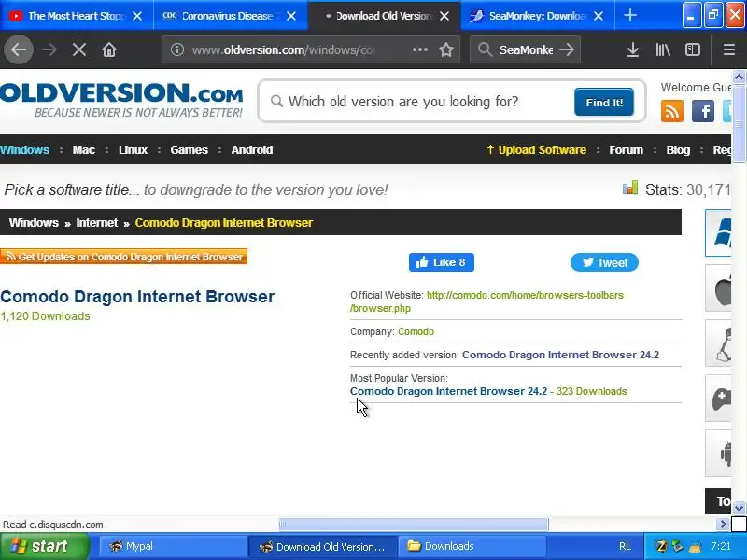Click the Internet breadcrumb link
Viewport: 747px width, 560px height.
coord(97,223)
